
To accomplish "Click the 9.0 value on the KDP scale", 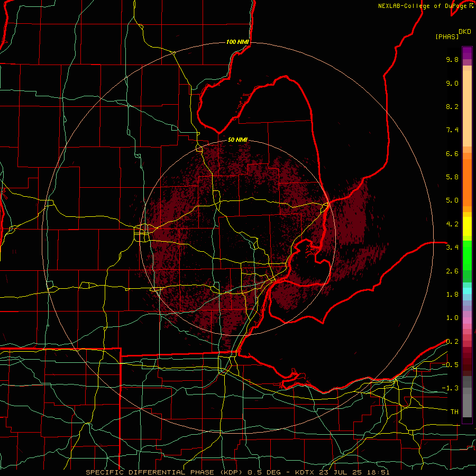I will tap(452, 83).
